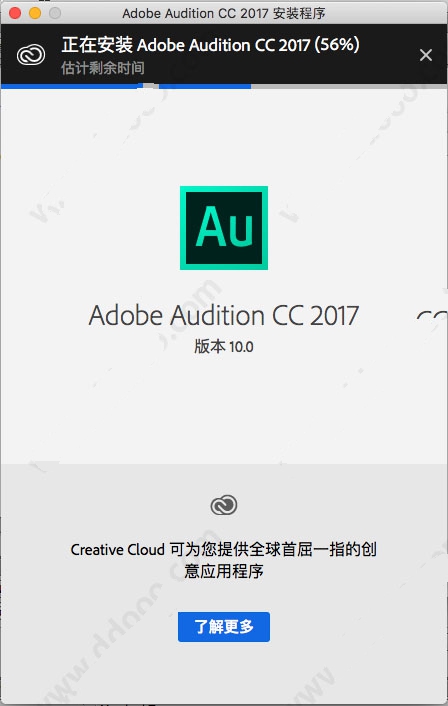Click the first blue segment of the progress bar

tap(72, 86)
